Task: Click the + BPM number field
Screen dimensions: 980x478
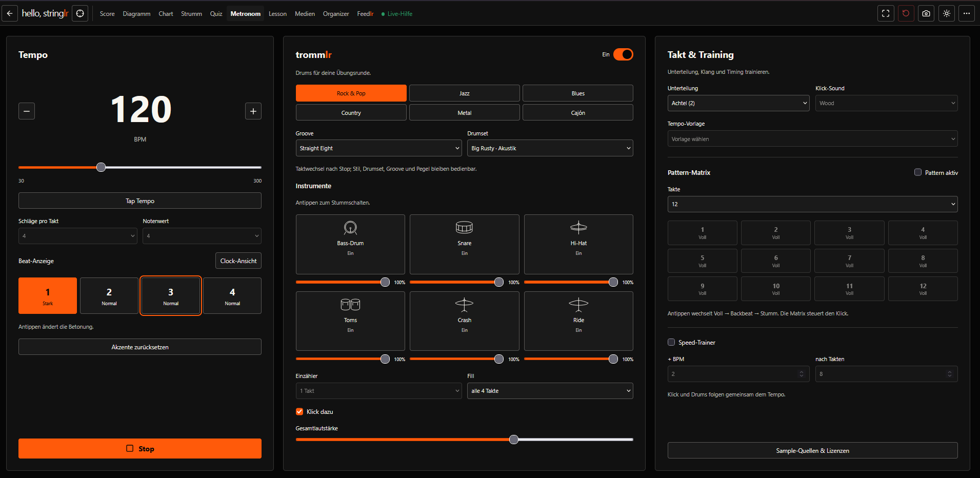Action: tap(738, 373)
